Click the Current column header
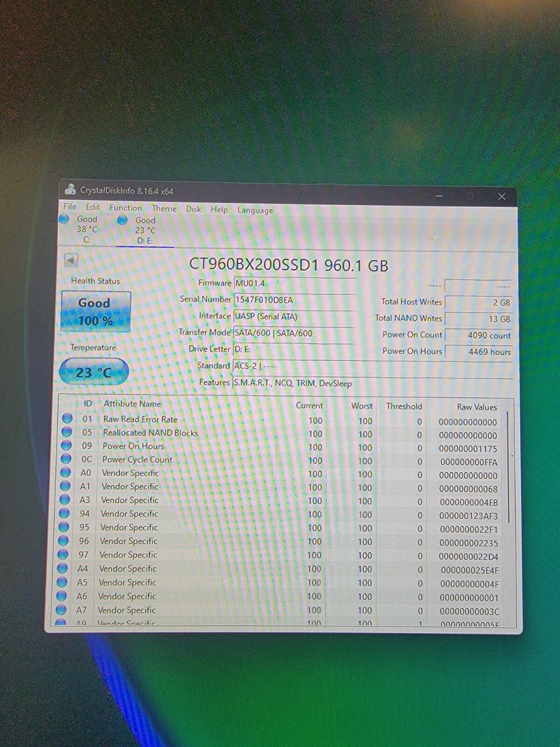The image size is (560, 747). tap(309, 405)
